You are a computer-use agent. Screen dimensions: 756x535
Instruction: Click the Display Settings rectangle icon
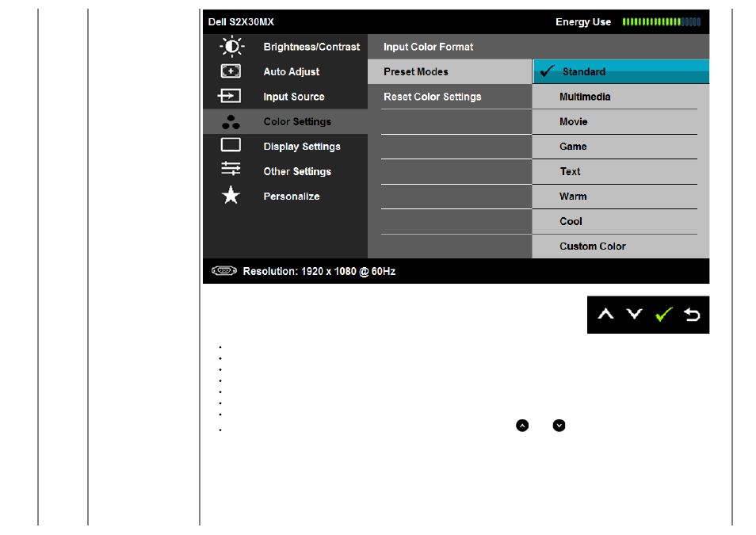pyautogui.click(x=231, y=145)
